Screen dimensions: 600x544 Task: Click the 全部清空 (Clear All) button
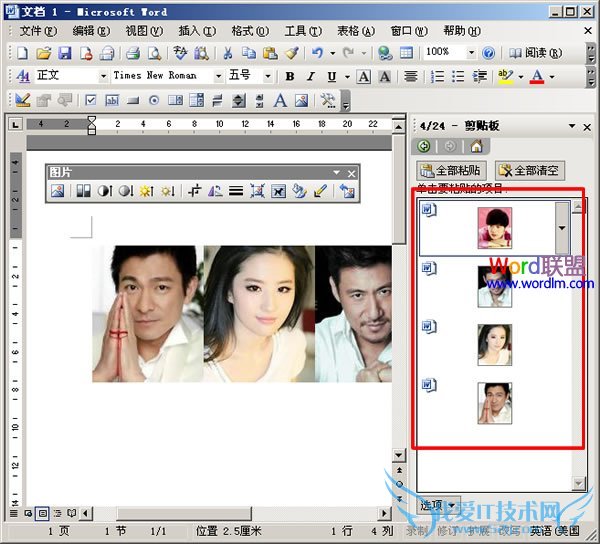point(529,171)
